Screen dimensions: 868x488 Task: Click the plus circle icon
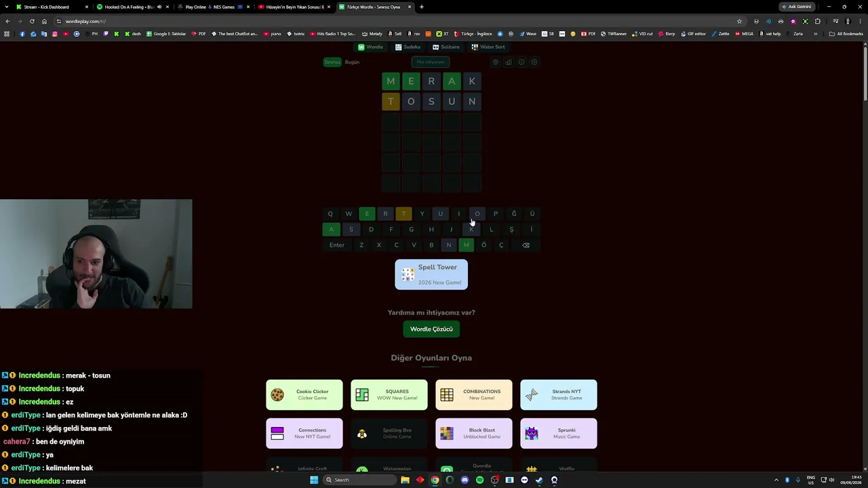pyautogui.click(x=534, y=62)
